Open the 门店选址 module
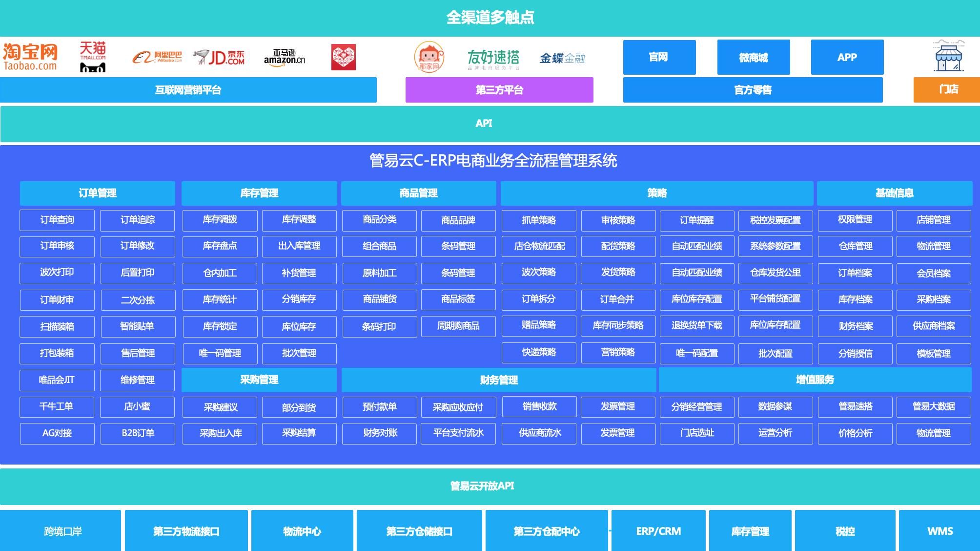Image resolution: width=980 pixels, height=551 pixels. [x=697, y=434]
